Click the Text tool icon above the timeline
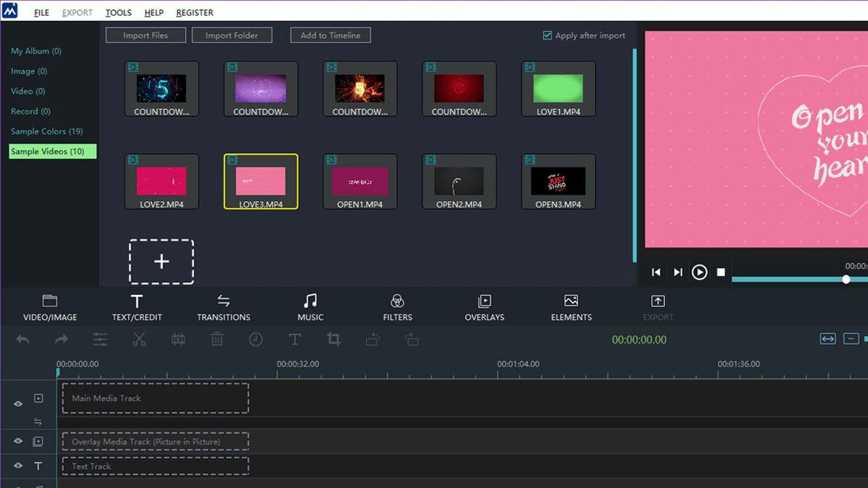The image size is (868, 488). (295, 339)
